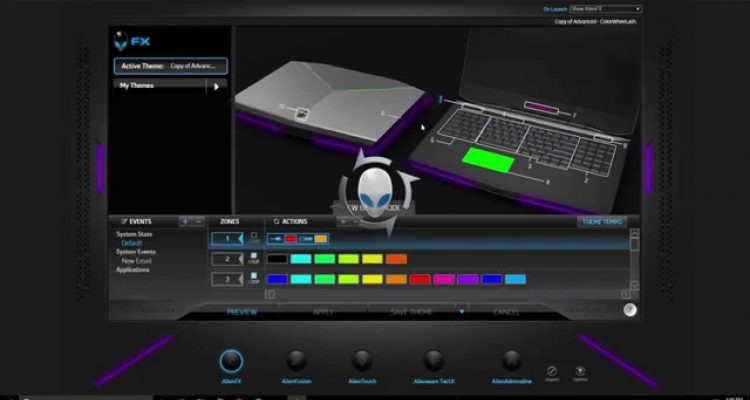
Task: Select the first blue swatch in zone 3
Action: click(x=277, y=279)
